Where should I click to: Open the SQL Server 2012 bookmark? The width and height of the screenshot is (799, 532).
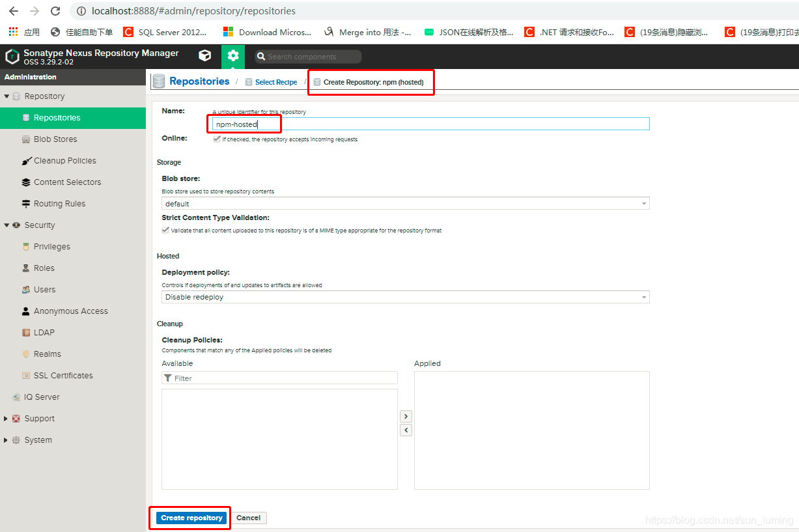165,32
